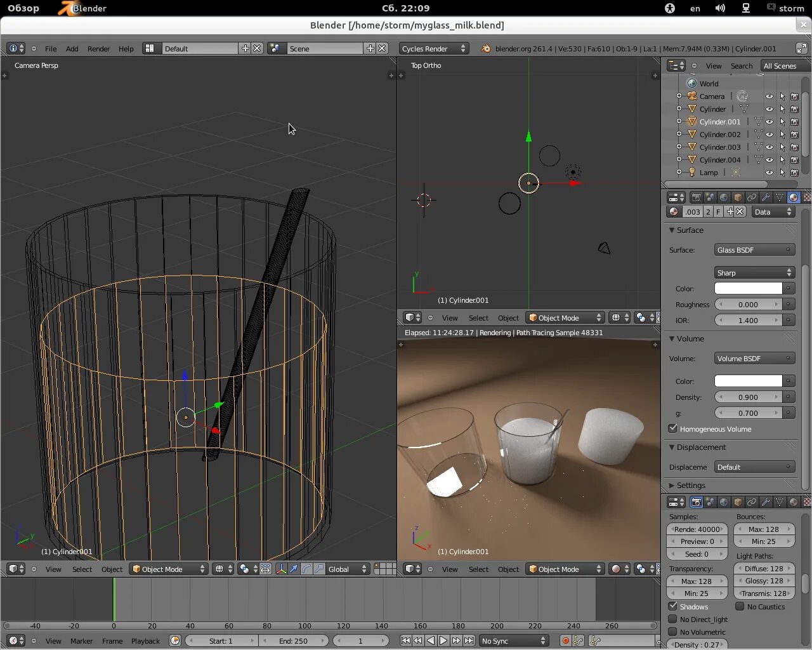Open the Playback menu in the timeline
Screen dimensions: 812x650
coord(145,641)
